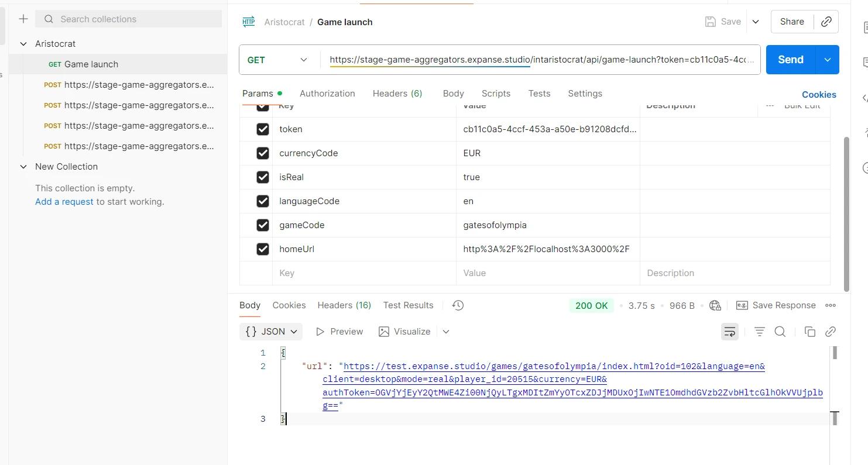
Task: Click into the request URL field
Action: (x=541, y=60)
